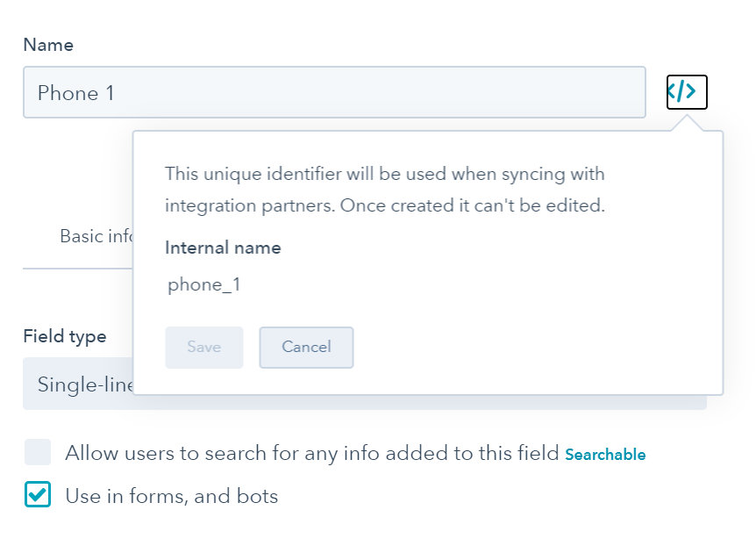Cancel the internal name popup
Viewport: 756px width, 553px height.
pyautogui.click(x=306, y=348)
